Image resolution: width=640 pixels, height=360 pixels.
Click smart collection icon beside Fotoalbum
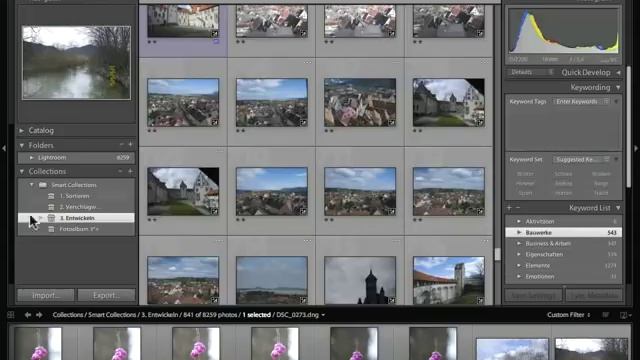pyautogui.click(x=51, y=229)
